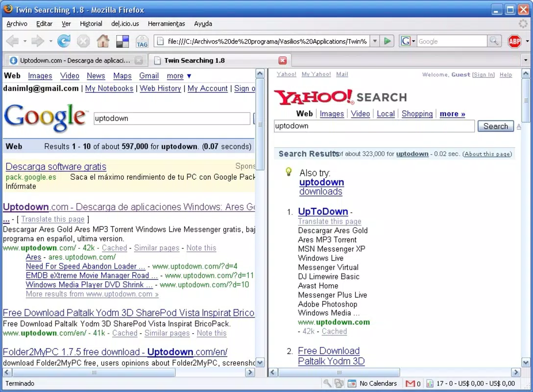Open the Archivo menu
Image resolution: width=533 pixels, height=392 pixels.
coord(17,24)
